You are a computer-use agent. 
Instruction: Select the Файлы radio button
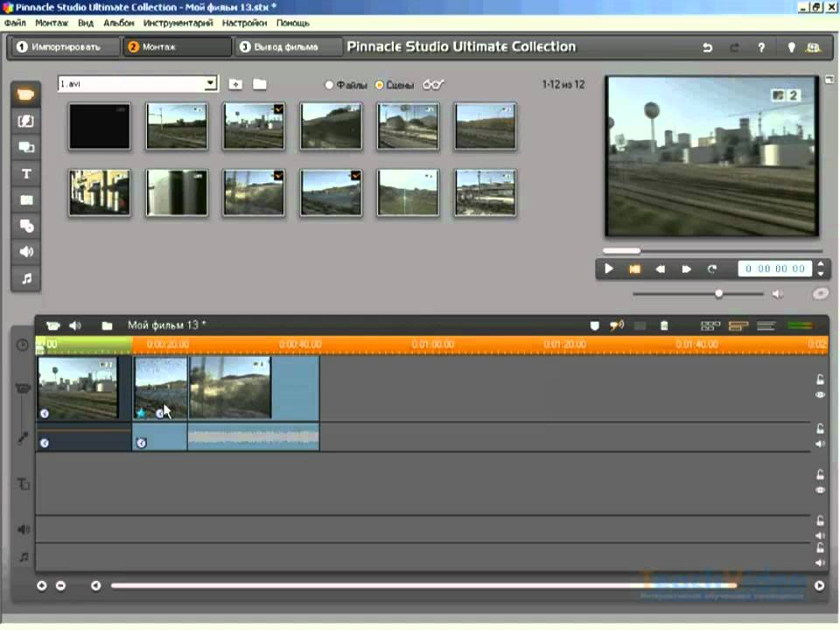tap(329, 85)
